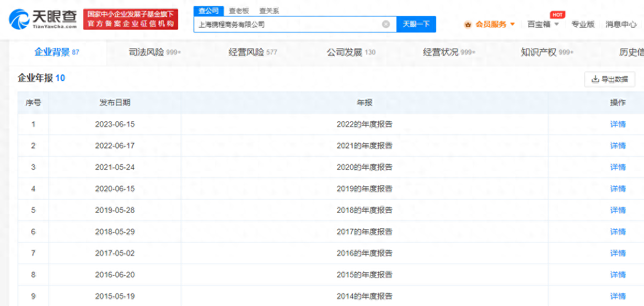Expand the 会员服务 dropdown arrow
Image resolution: width=644 pixels, height=306 pixels.
pyautogui.click(x=512, y=24)
